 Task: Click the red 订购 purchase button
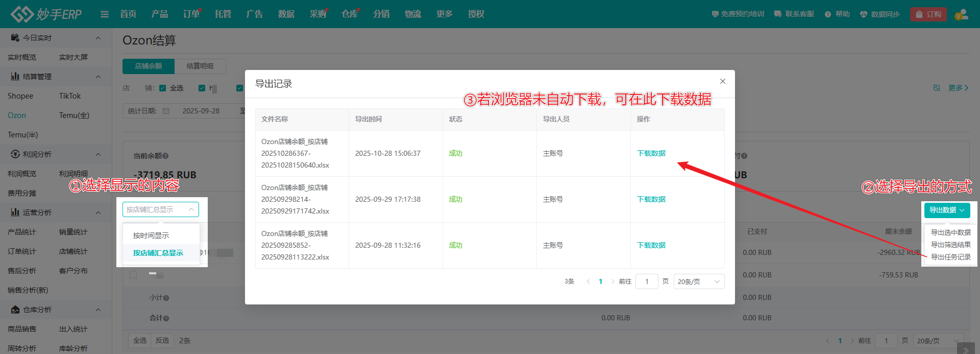pyautogui.click(x=928, y=14)
